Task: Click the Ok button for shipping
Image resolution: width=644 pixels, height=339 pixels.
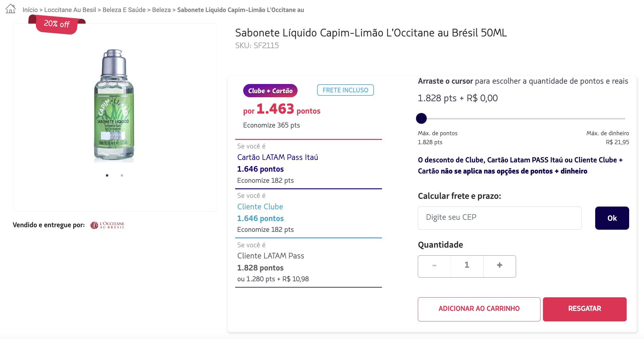Action: tap(612, 218)
